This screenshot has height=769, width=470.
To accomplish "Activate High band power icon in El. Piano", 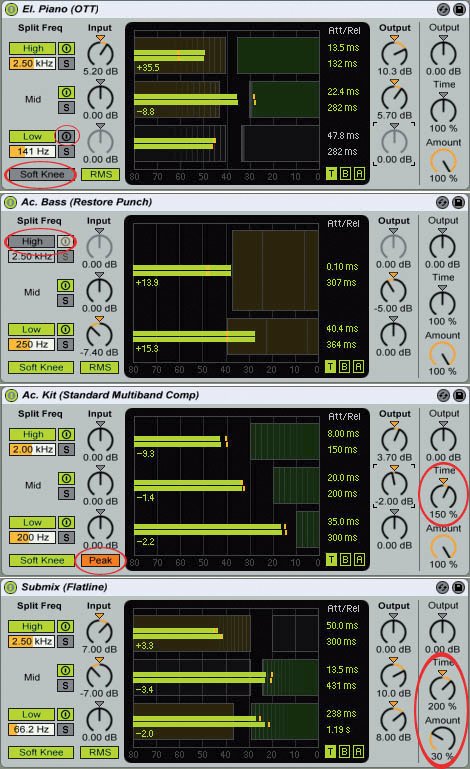I will pyautogui.click(x=66, y=49).
